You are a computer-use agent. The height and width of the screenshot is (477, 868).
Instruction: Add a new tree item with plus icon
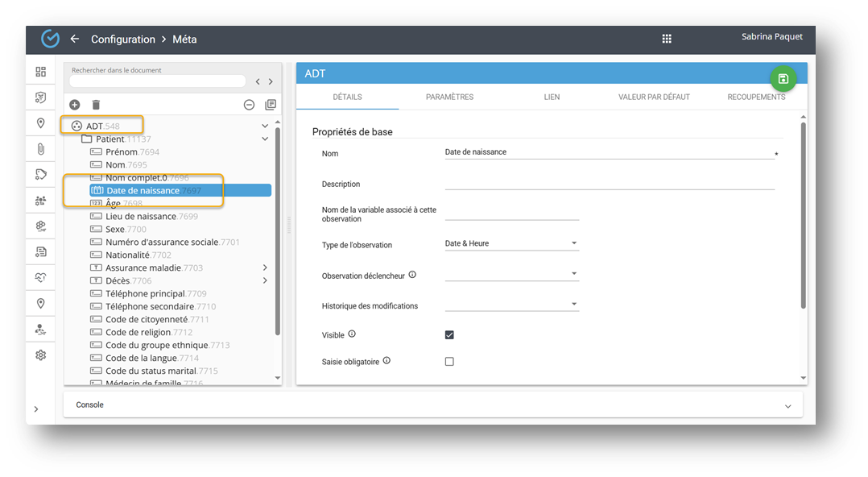[75, 105]
